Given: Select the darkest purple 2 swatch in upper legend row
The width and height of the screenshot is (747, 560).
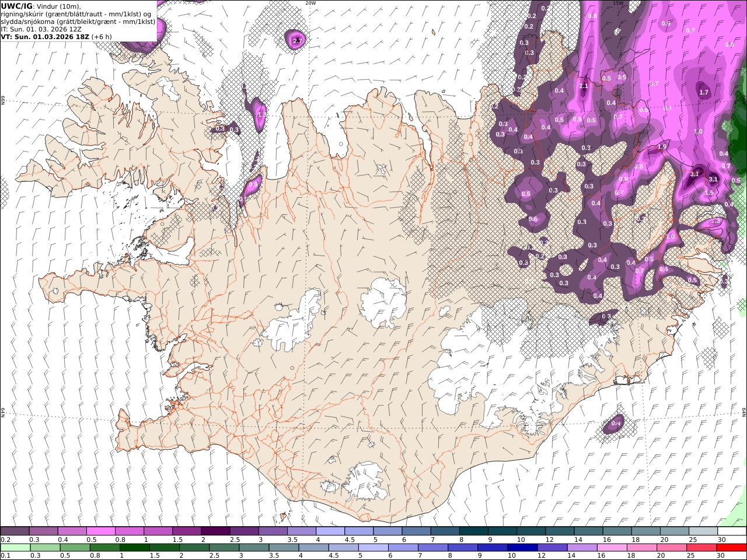Looking at the screenshot, I should point(215,531).
